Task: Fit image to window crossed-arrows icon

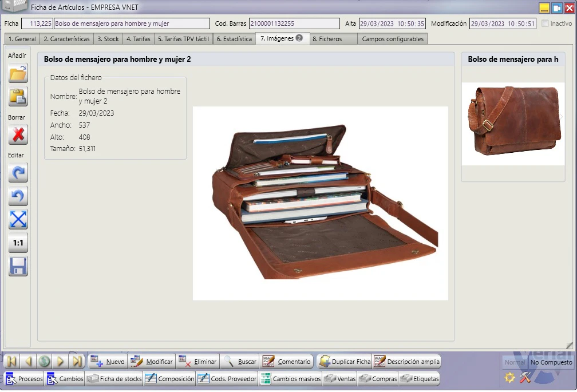Action: (x=18, y=220)
